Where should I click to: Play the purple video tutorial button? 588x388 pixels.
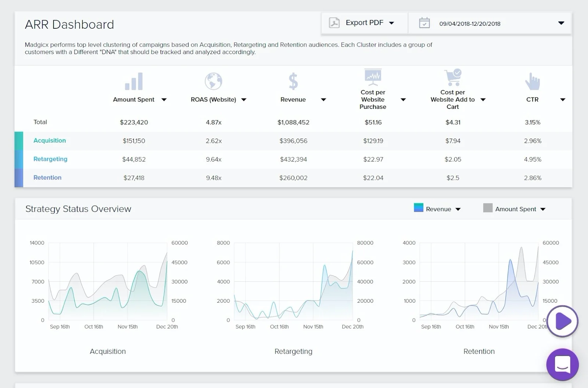pyautogui.click(x=562, y=321)
